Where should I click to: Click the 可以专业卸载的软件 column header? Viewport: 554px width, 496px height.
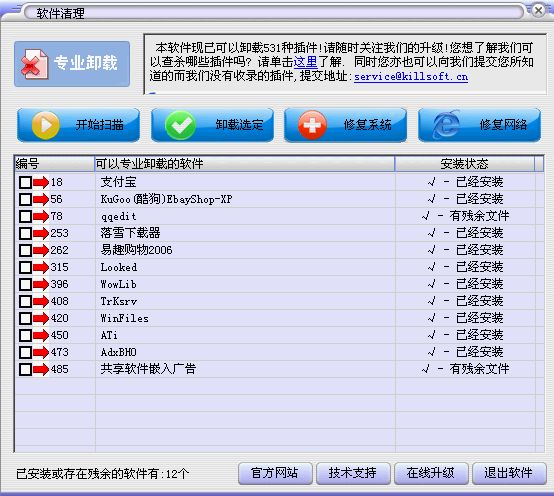244,164
